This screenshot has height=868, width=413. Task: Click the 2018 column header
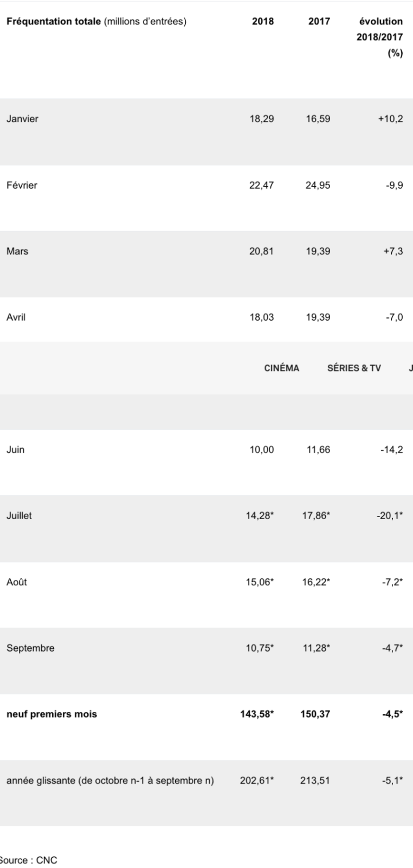coord(263,22)
